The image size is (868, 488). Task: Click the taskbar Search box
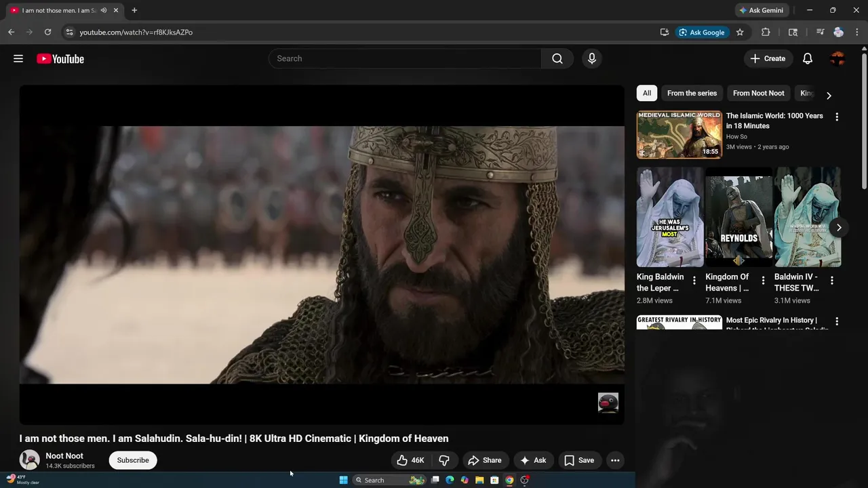click(x=389, y=480)
